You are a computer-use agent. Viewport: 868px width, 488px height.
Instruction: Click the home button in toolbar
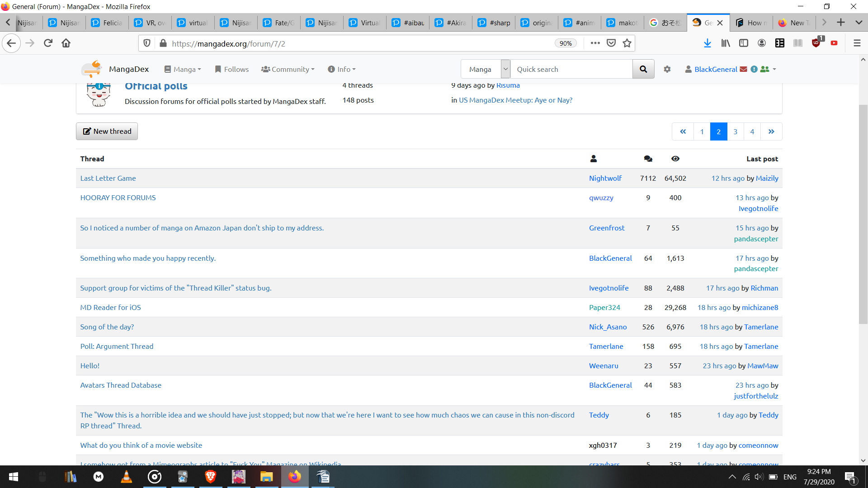pyautogui.click(x=66, y=43)
